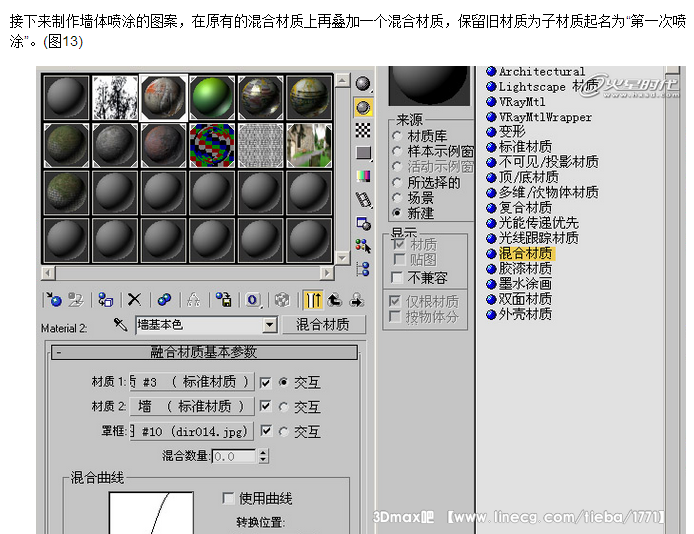Select the 场景 source radio button
This screenshot has width=694, height=534.
397,198
